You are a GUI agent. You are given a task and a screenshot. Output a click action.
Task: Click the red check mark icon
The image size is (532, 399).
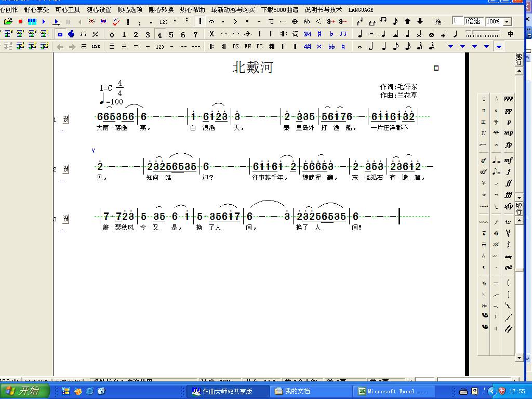(116, 21)
